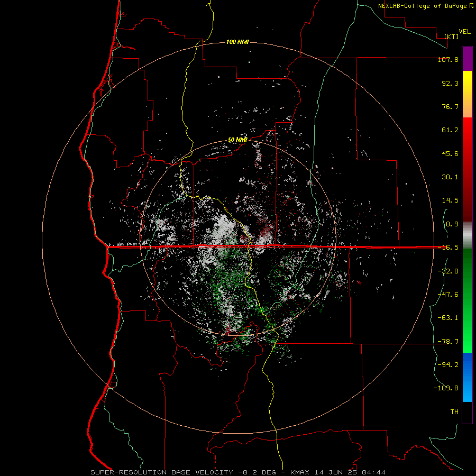Click the VEL legend title

coord(464,32)
